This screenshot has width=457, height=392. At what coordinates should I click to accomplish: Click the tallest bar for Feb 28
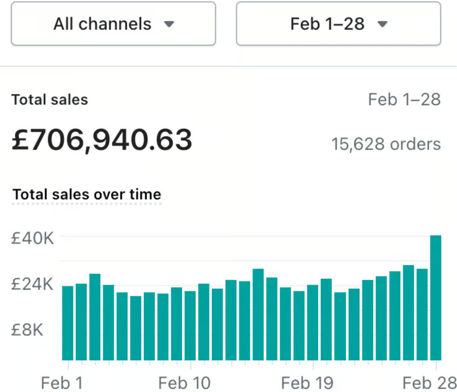point(436,298)
